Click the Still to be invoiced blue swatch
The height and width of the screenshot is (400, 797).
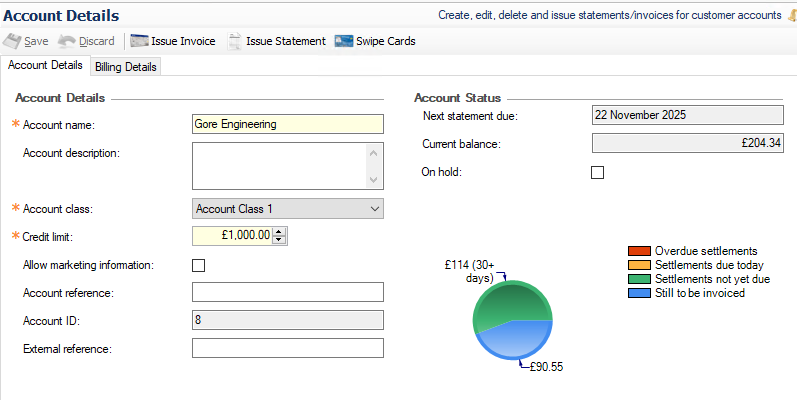(638, 293)
